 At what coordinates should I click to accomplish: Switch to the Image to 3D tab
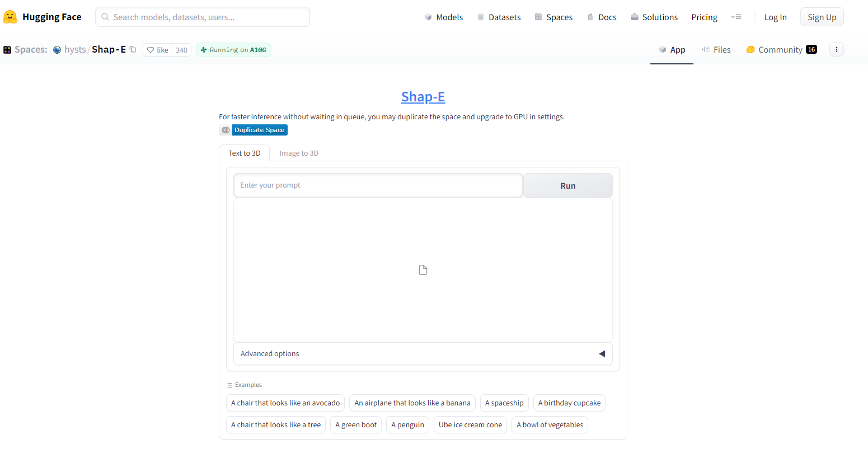[x=299, y=153]
